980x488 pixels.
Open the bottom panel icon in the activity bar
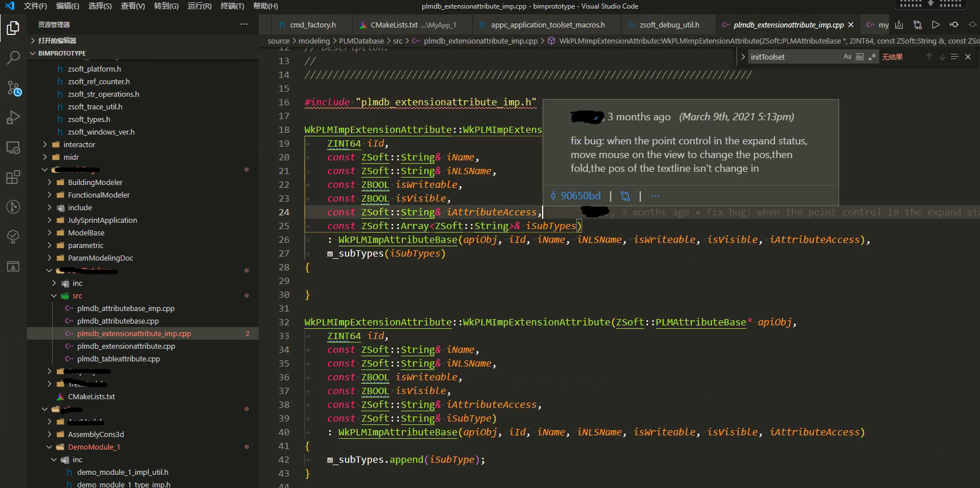13,266
